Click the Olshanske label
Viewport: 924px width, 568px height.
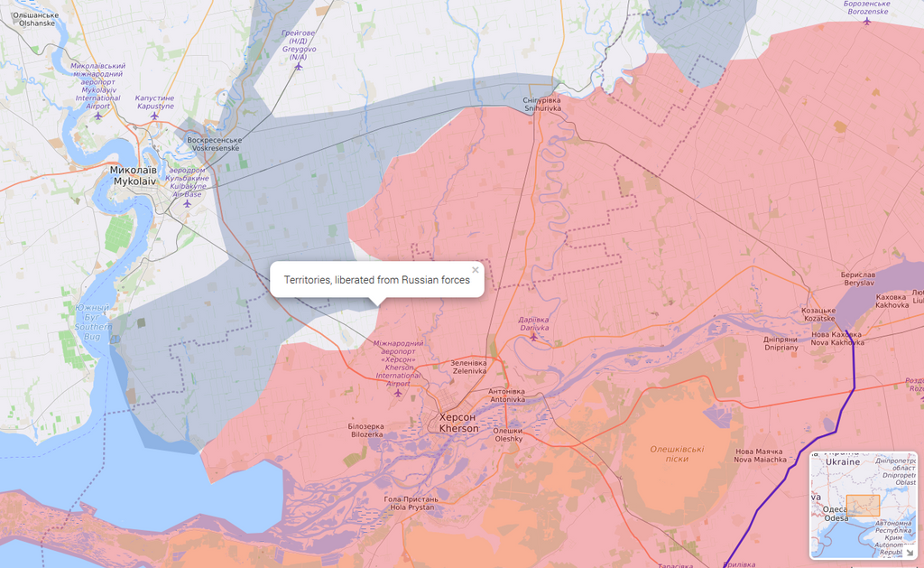click(x=35, y=20)
